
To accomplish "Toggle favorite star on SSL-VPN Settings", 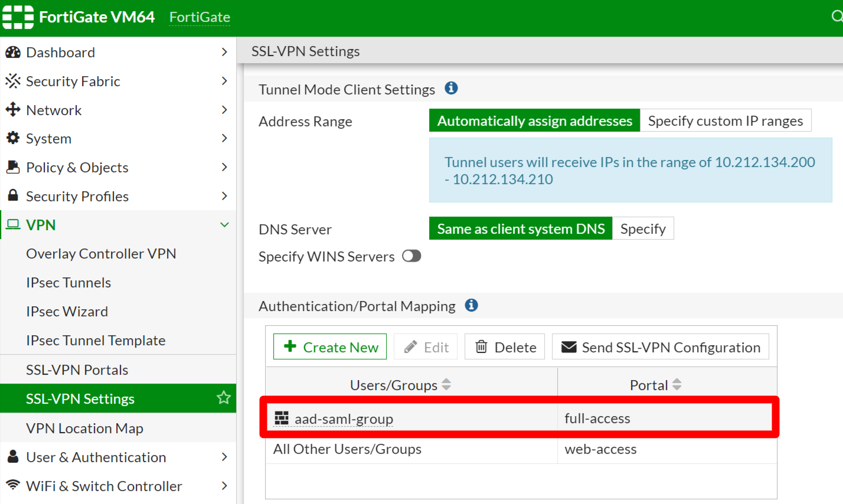I will click(224, 398).
